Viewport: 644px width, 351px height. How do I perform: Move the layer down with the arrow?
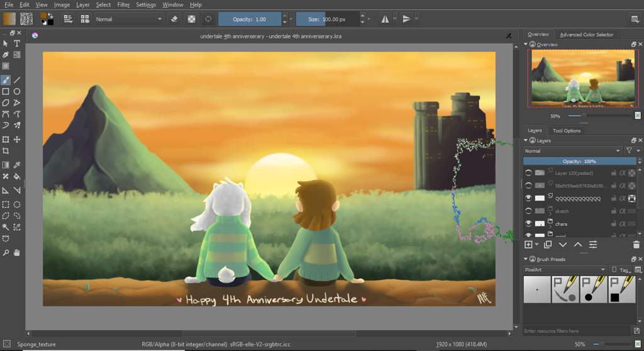point(563,245)
